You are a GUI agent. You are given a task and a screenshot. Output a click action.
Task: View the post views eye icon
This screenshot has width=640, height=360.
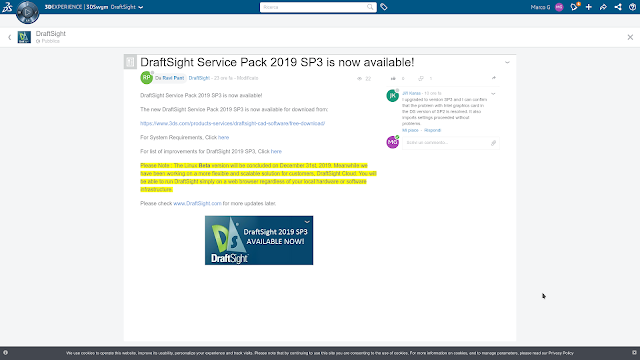[360, 78]
